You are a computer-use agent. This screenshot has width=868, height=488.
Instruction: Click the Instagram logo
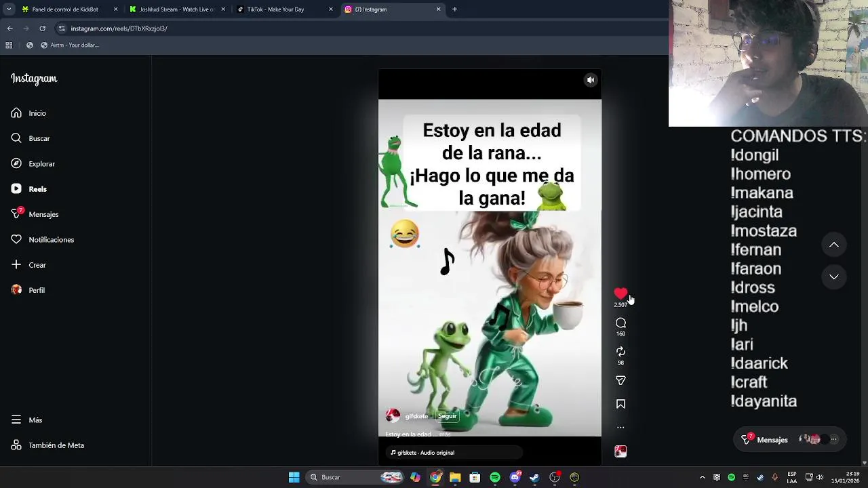click(x=34, y=79)
